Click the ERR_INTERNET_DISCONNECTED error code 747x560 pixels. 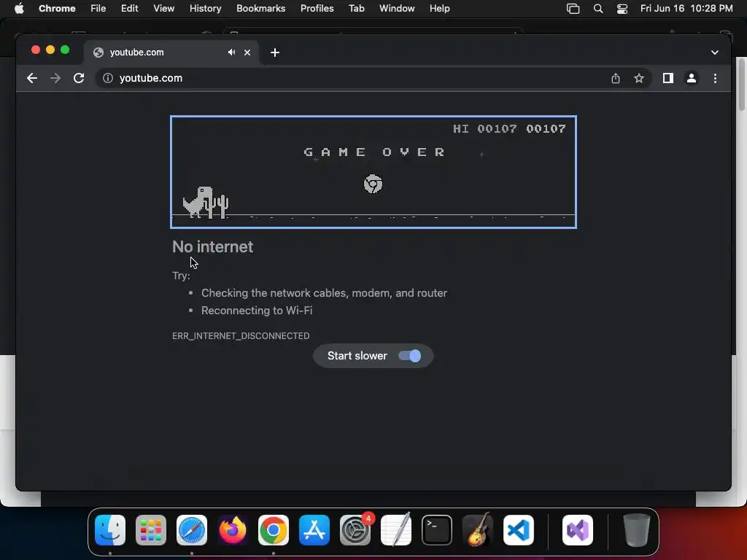(x=241, y=336)
